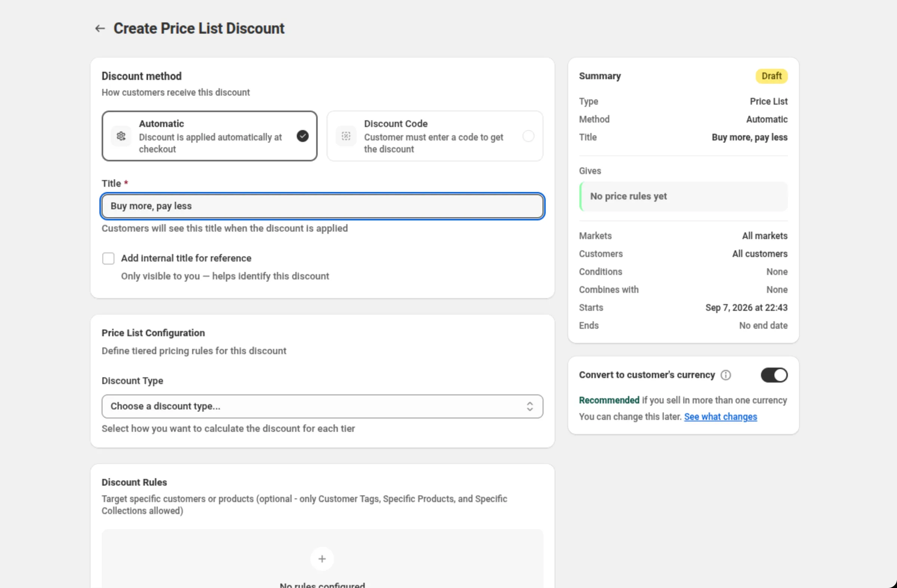Click the Price List Configuration heading
The height and width of the screenshot is (588, 897).
[x=153, y=333]
